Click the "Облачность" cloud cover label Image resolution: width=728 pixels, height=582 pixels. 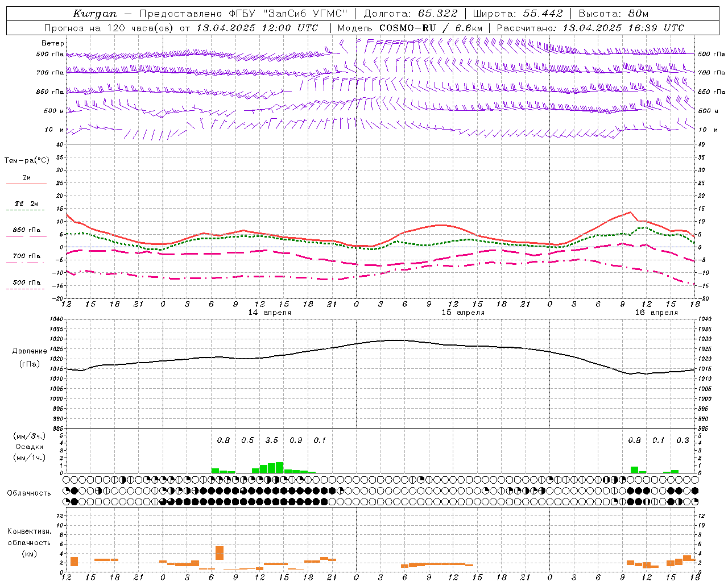[x=29, y=493]
